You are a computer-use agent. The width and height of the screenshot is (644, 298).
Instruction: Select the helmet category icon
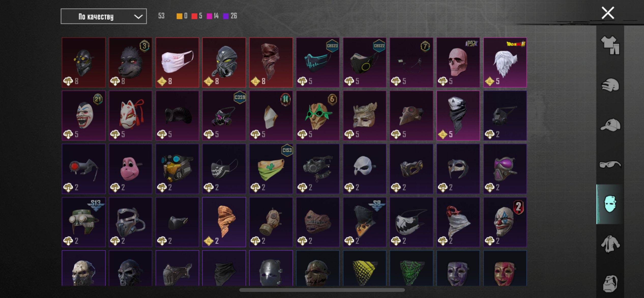pos(610,85)
